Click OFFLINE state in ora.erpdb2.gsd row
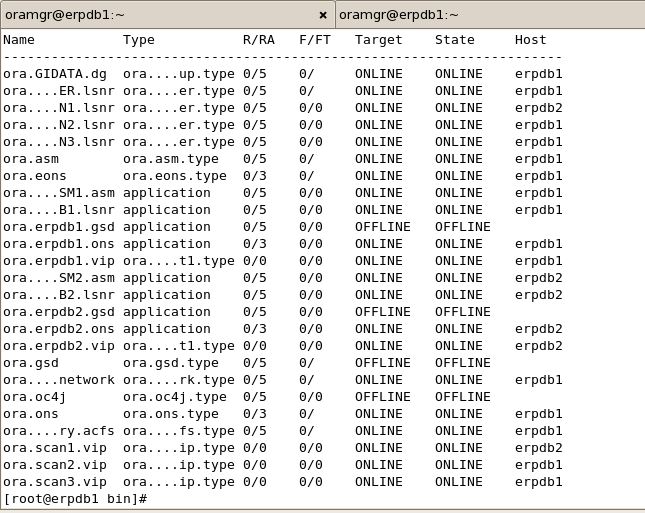This screenshot has width=645, height=513. 463,312
